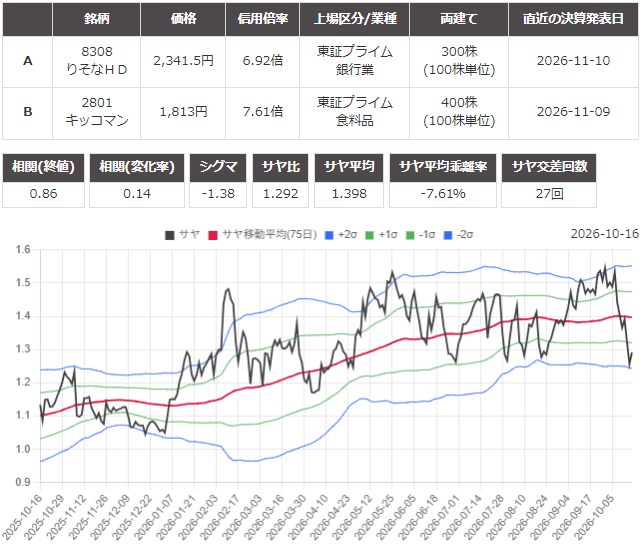This screenshot has width=642, height=546.
Task: Click the crossing count 27回
Action: [x=549, y=194]
